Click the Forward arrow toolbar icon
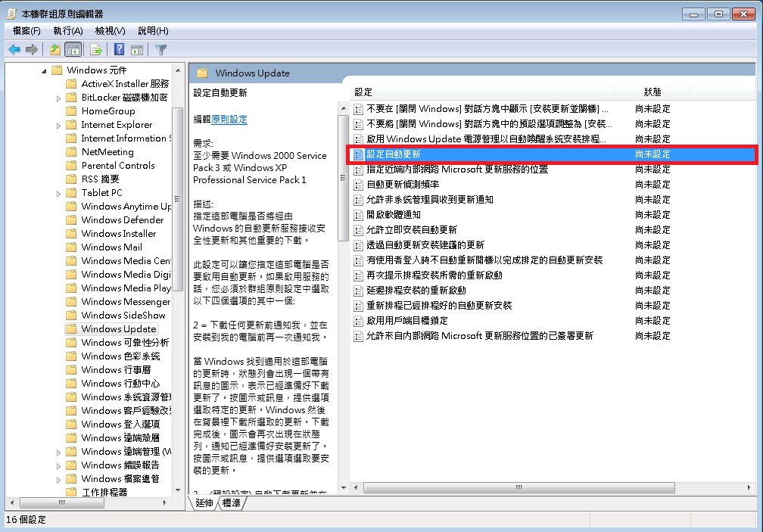Image resolution: width=763 pixels, height=532 pixels. [x=32, y=50]
